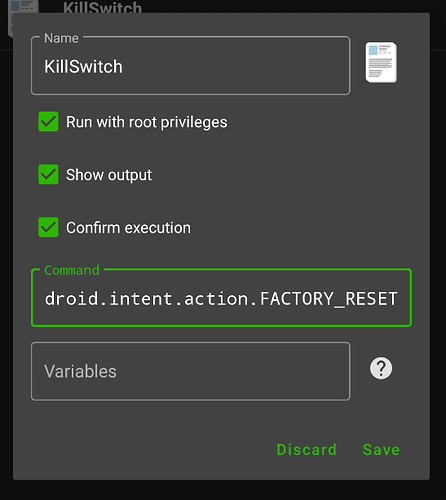The width and height of the screenshot is (446, 500).
Task: Disable the Confirm execution checkbox
Action: pyautogui.click(x=48, y=227)
